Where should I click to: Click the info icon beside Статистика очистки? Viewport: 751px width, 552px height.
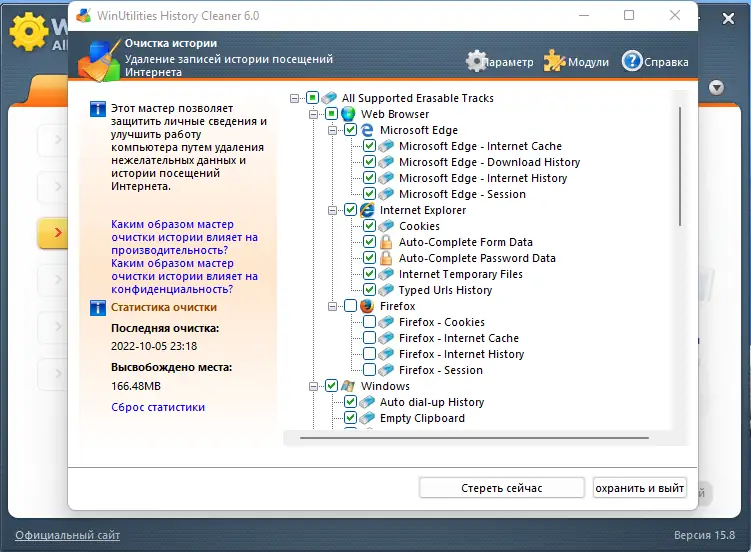pyautogui.click(x=98, y=308)
